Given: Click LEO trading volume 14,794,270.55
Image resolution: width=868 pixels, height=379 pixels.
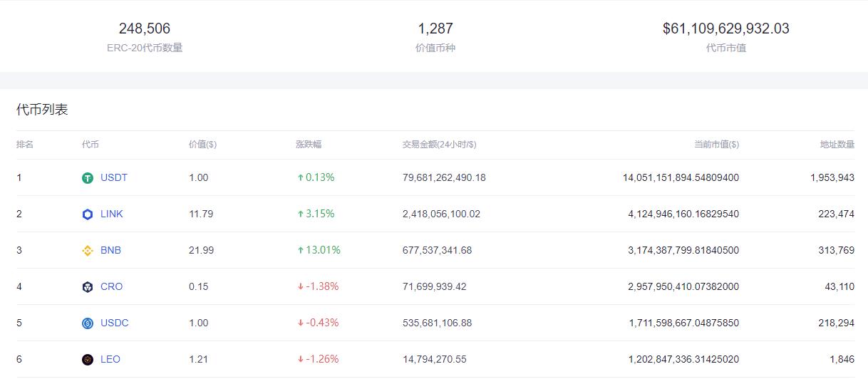Looking at the screenshot, I should click(x=435, y=359).
